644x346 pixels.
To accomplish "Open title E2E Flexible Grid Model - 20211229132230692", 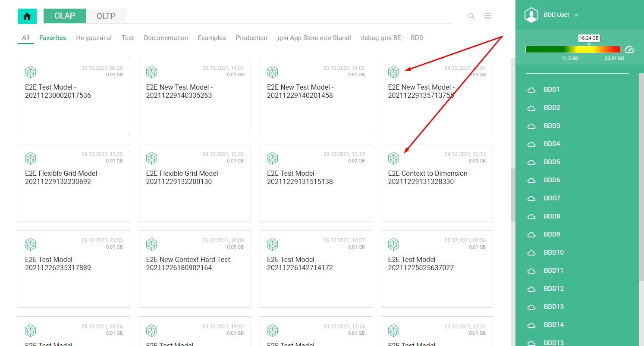I will [x=63, y=178].
